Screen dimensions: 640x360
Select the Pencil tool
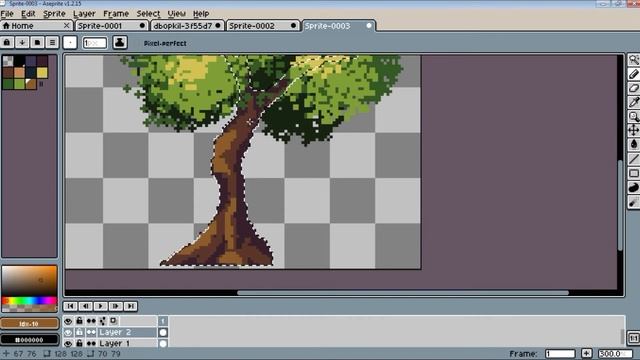pyautogui.click(x=633, y=74)
